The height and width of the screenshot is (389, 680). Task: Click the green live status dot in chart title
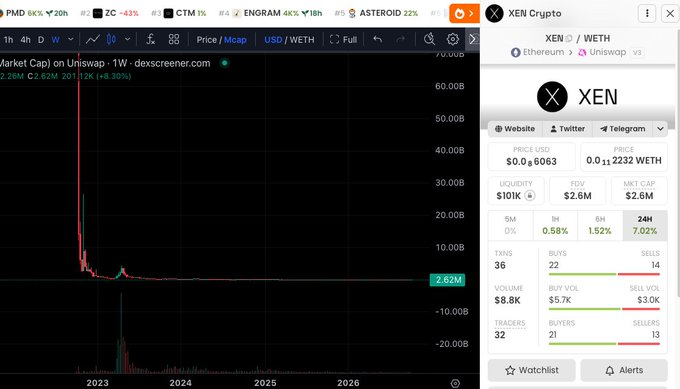(224, 63)
